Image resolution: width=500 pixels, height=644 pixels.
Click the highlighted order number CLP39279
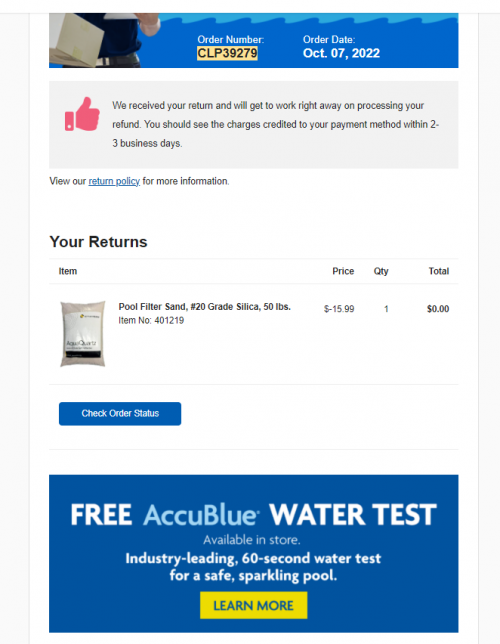[227, 53]
